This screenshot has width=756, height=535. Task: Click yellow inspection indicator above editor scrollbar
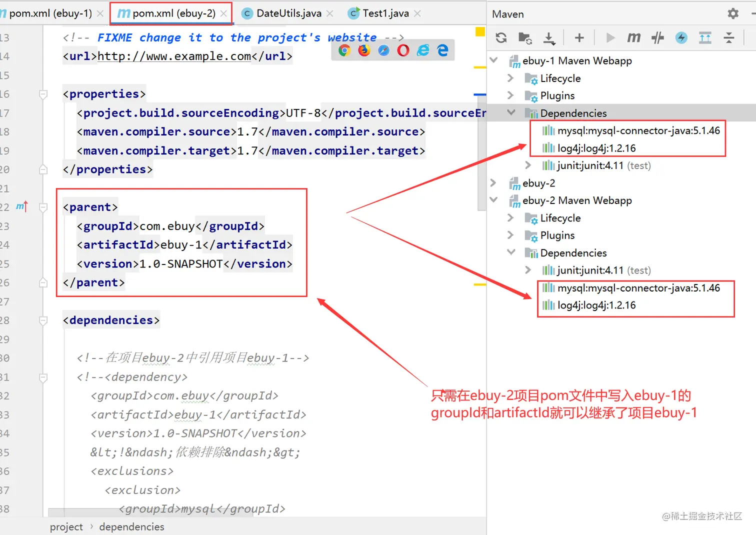tap(480, 32)
